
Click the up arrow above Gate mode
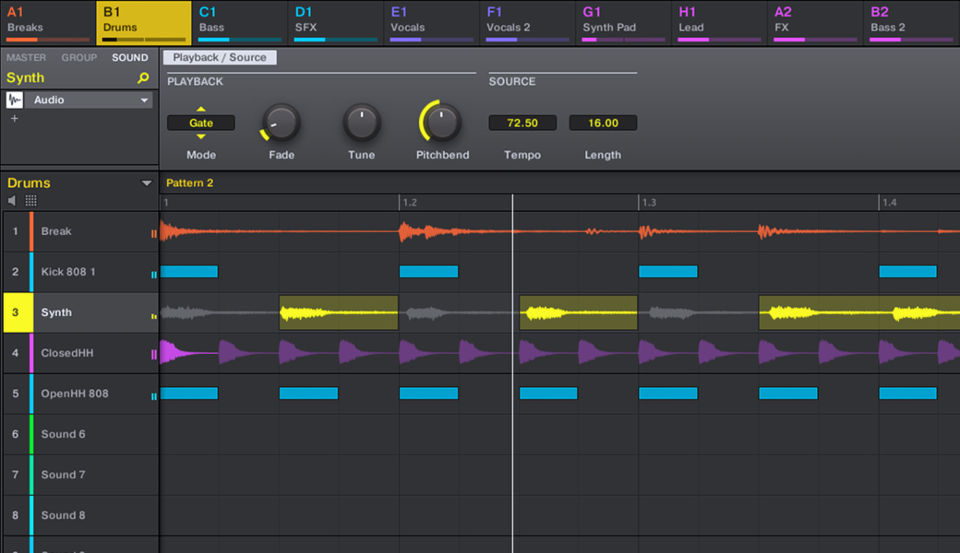tap(201, 109)
